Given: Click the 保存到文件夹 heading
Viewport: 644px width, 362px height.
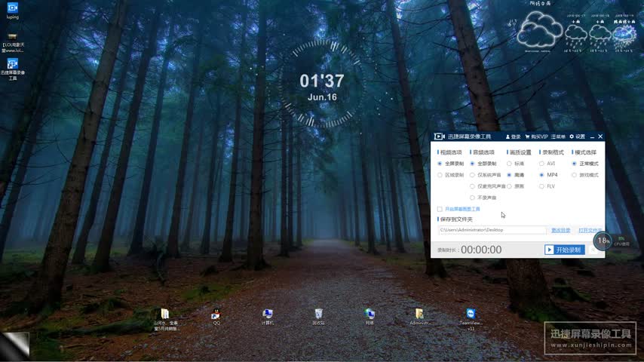Looking at the screenshot, I should click(455, 219).
